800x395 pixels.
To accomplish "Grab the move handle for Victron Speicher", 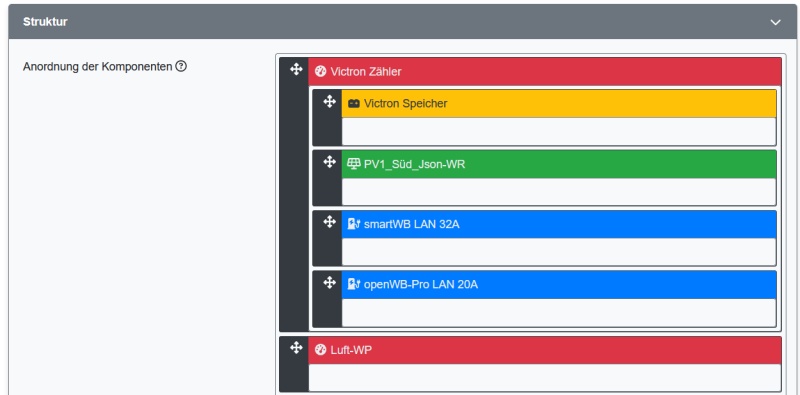I will [x=330, y=102].
